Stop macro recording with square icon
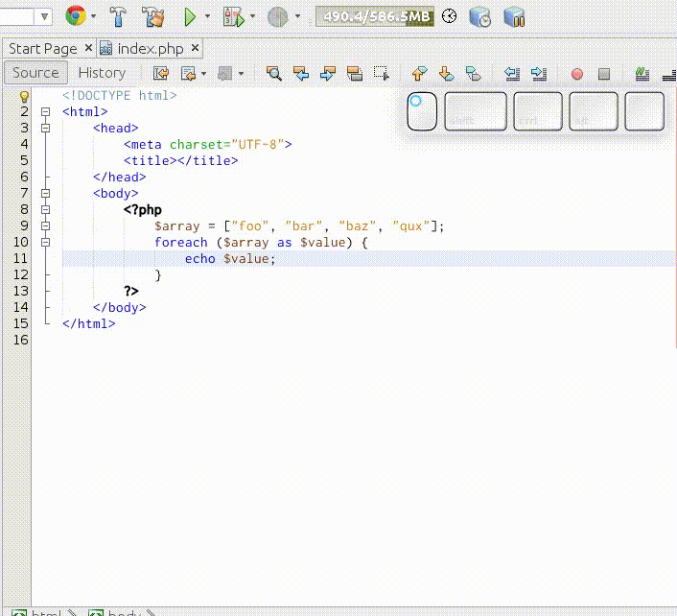 pos(604,74)
